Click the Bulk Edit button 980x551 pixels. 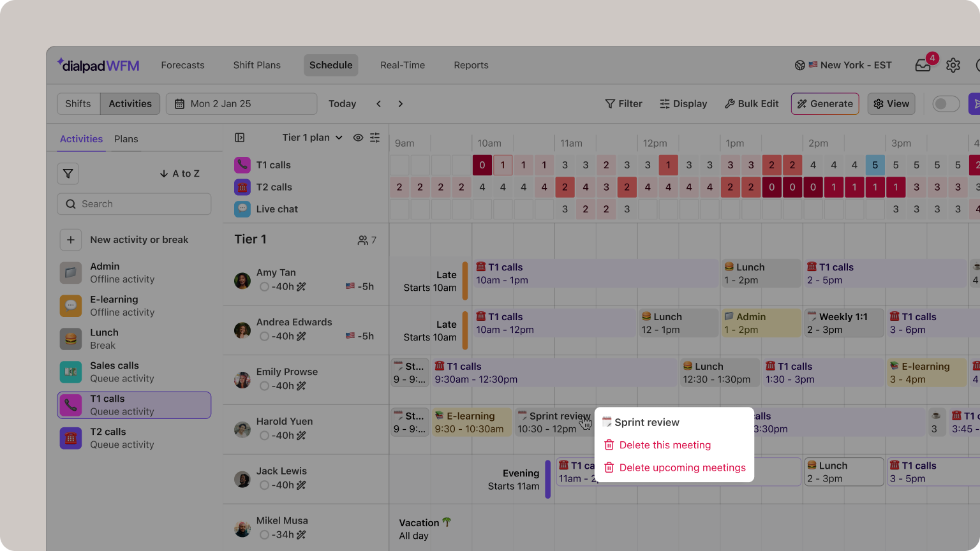point(752,104)
